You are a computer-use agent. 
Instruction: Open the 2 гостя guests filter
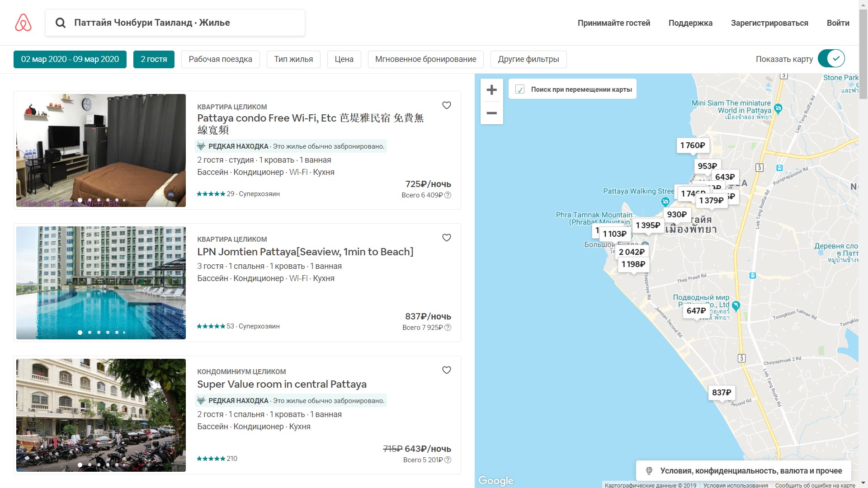tap(154, 59)
